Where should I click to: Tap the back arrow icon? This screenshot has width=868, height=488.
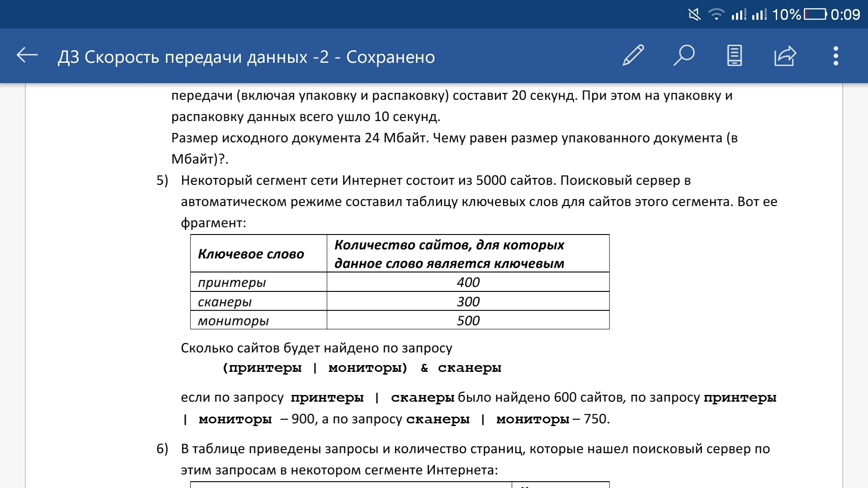27,56
